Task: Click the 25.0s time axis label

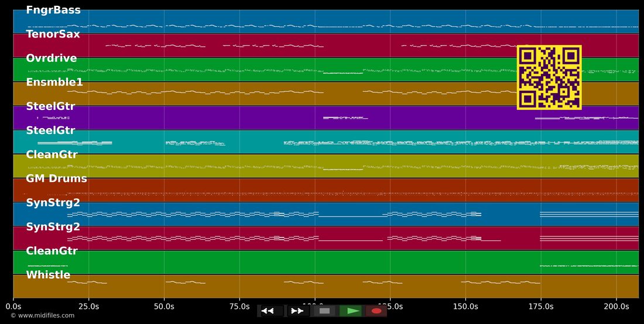Action: coord(89,307)
